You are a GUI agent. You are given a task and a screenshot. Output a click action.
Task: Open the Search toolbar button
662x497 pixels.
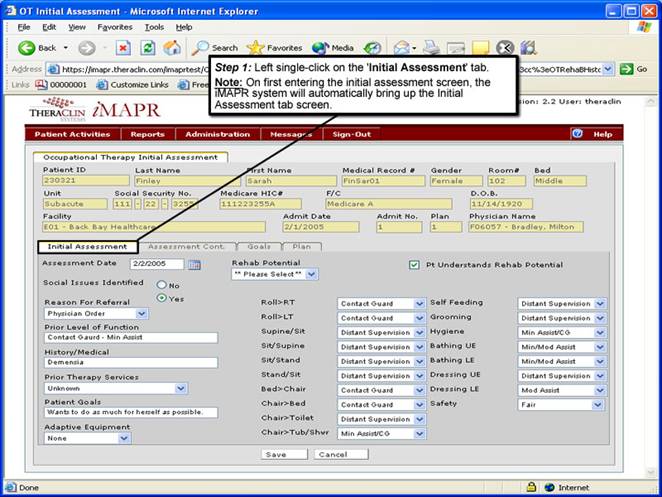[x=215, y=47]
